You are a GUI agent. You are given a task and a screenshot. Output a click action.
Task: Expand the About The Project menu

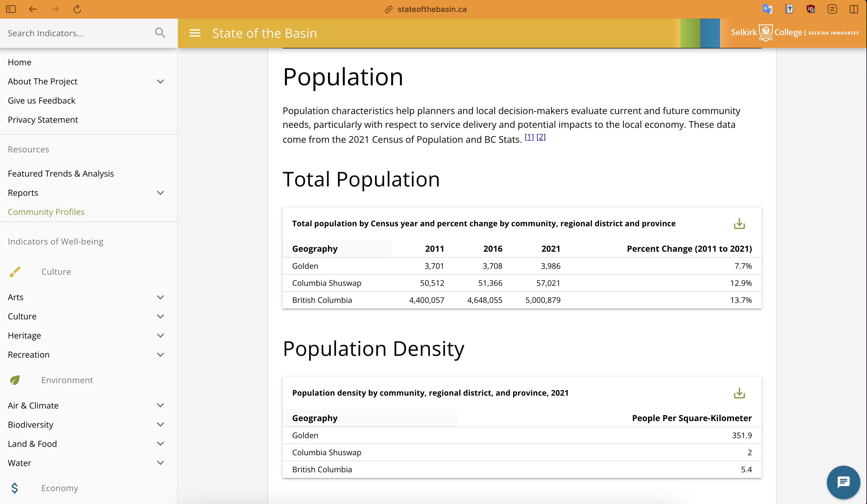[x=160, y=81]
